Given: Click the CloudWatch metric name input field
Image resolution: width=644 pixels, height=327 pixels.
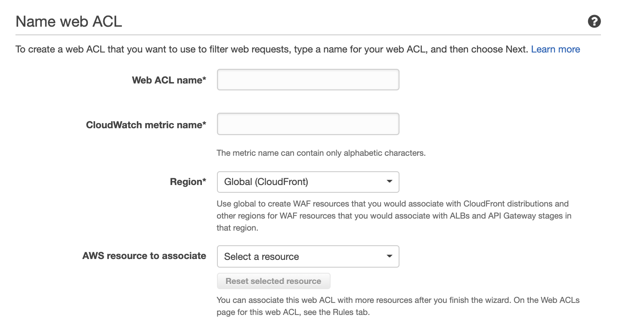Looking at the screenshot, I should pos(308,124).
